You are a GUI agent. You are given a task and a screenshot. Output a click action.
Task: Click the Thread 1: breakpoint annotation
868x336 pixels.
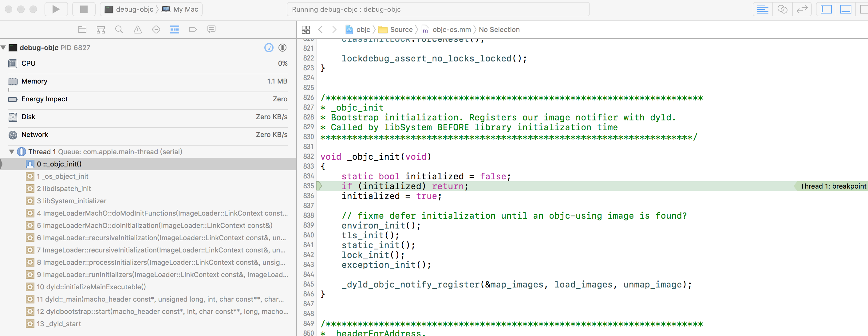click(x=833, y=186)
